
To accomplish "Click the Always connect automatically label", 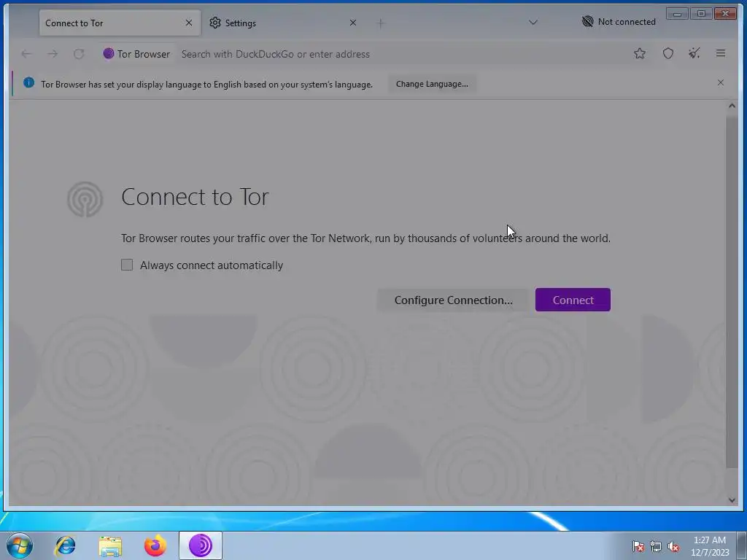I will click(x=211, y=265).
